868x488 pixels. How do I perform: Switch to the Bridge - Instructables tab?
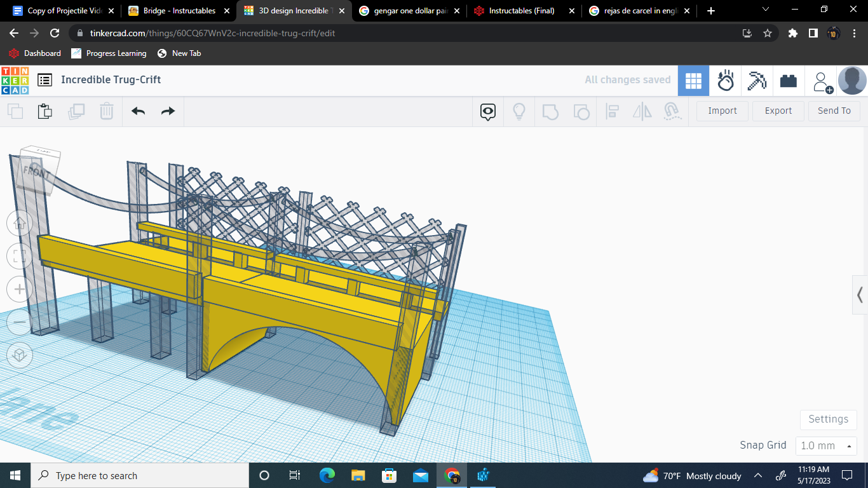172,10
